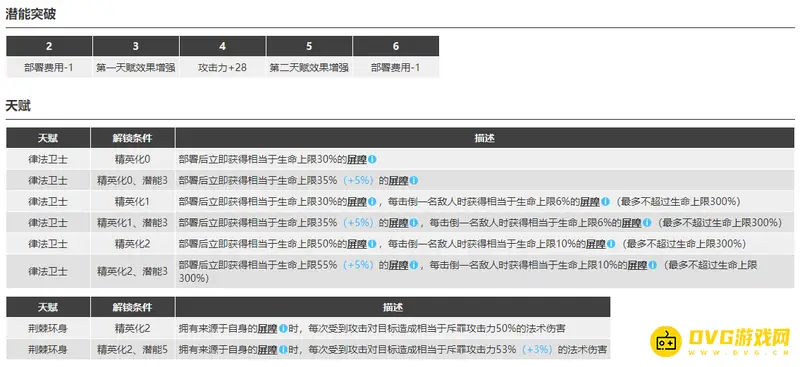
Task: Click the 第一天赋效果增强 cell
Action: point(136,67)
